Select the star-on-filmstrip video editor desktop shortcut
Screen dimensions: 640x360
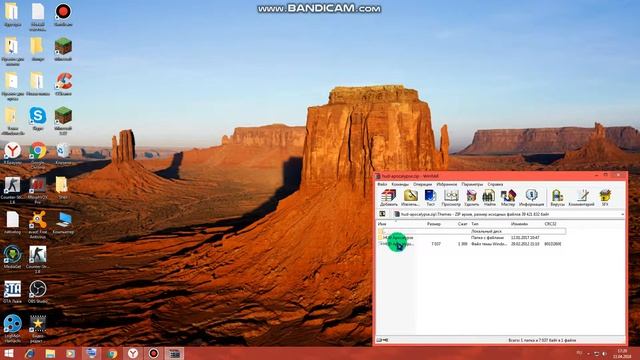(38, 329)
